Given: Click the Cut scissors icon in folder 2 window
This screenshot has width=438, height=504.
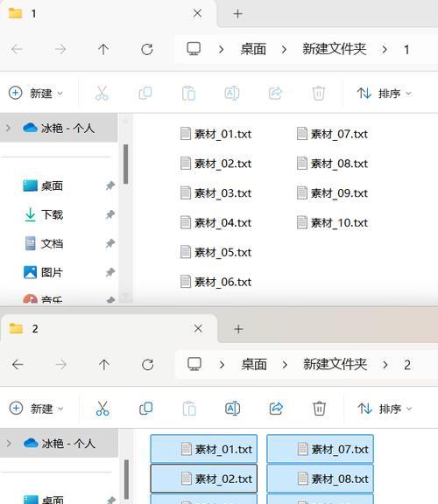Looking at the screenshot, I should 102,409.
